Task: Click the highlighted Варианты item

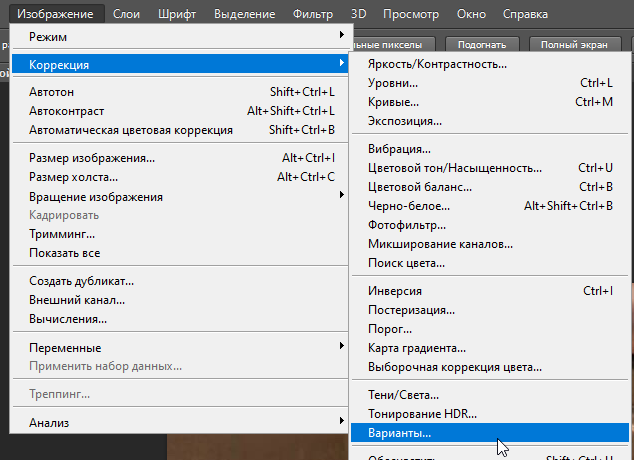Action: coord(400,433)
